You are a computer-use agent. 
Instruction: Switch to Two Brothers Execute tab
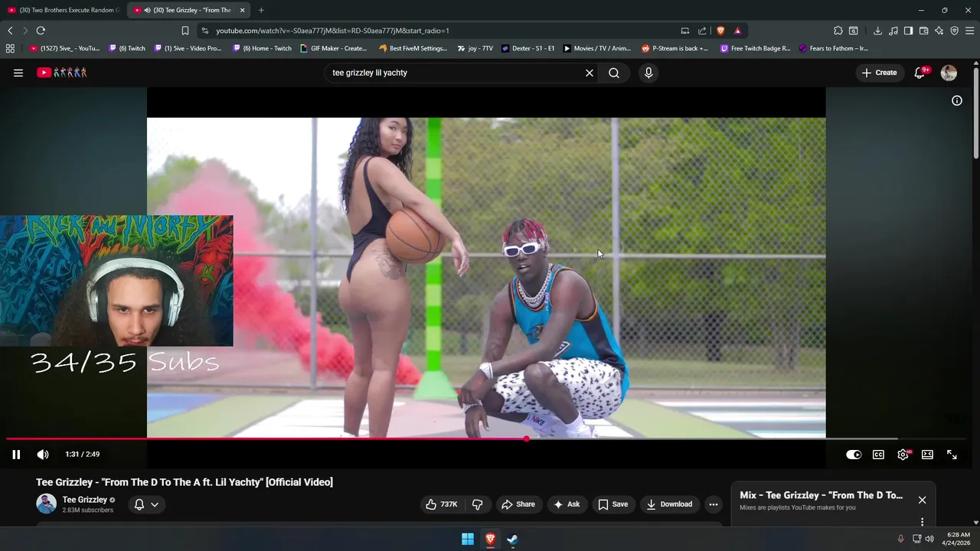pos(64,10)
